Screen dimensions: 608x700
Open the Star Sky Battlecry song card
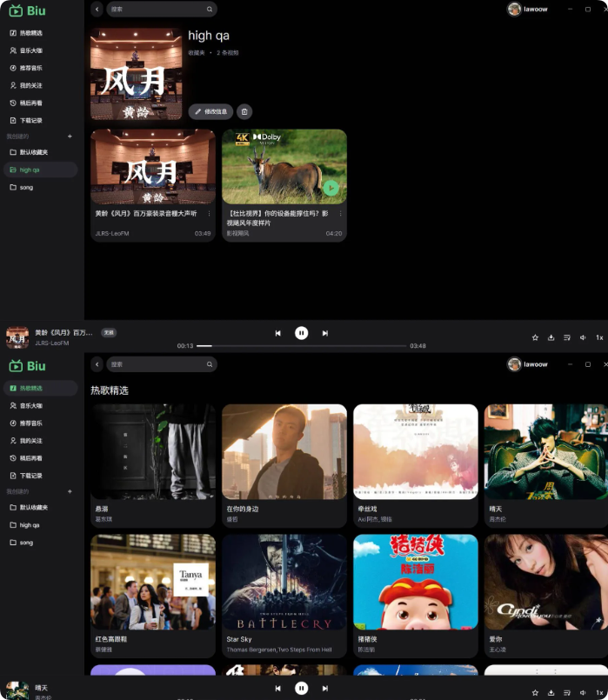point(284,596)
